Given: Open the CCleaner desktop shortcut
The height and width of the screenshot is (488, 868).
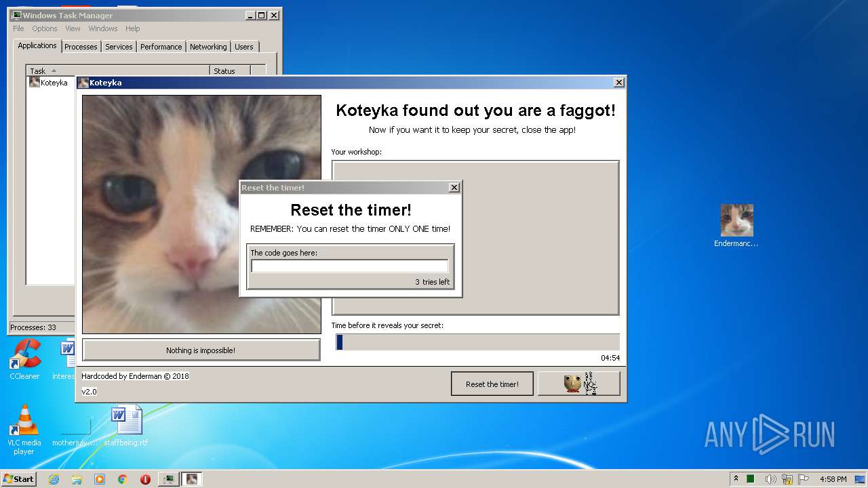Looking at the screenshot, I should coord(24,359).
